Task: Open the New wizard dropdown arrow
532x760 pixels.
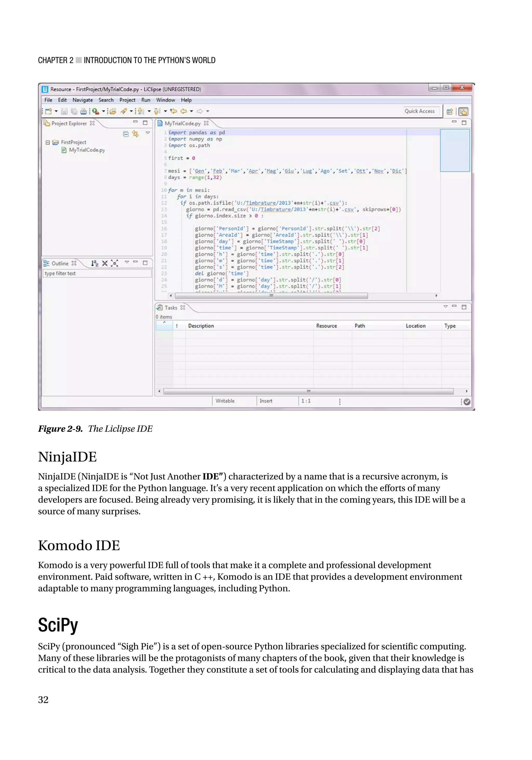Action: tap(56, 111)
